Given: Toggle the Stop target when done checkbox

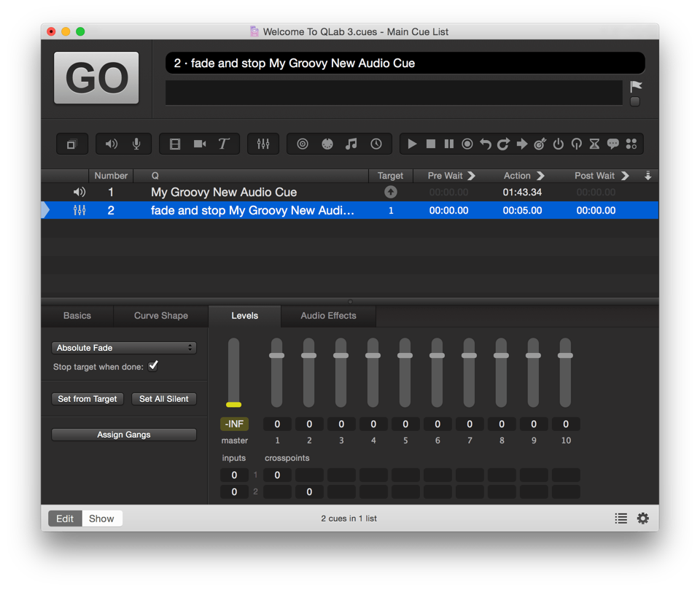Looking at the screenshot, I should 153,366.
